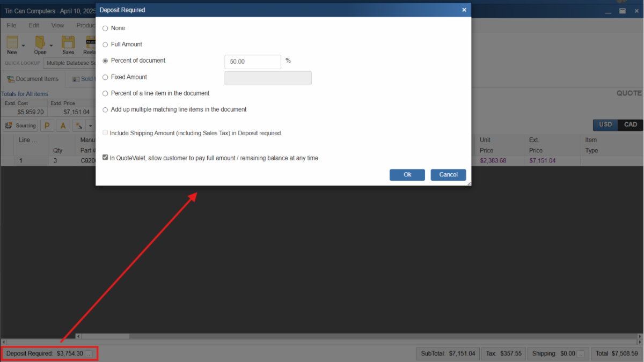Viewport: 644px width, 362px height.
Task: Click the Extd. Cost value $5,959.20
Action: 31,112
